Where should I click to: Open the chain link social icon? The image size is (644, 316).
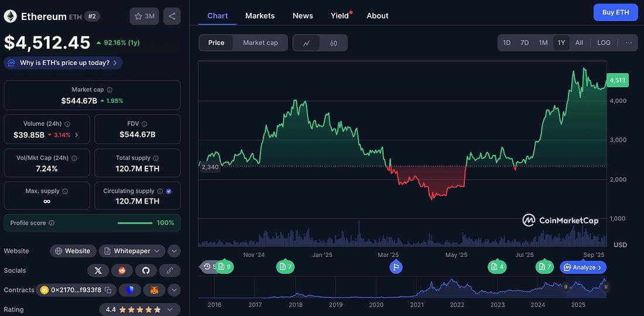point(170,270)
